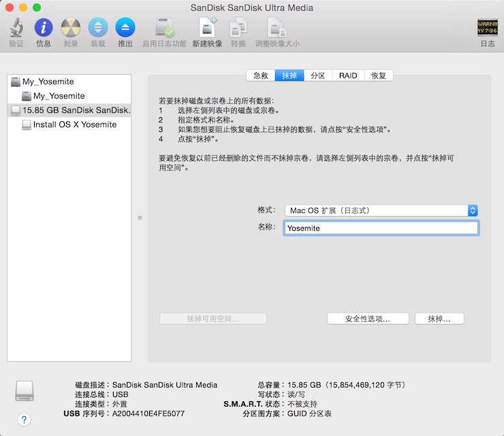The width and height of the screenshot is (504, 436).
Task: Click disk description SanDisk SanDisk Ultra Media
Action: click(165, 385)
